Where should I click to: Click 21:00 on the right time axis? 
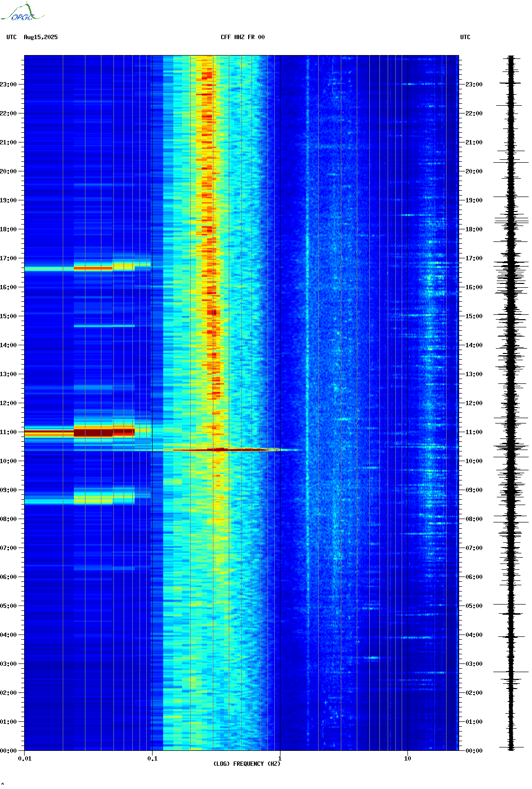(x=474, y=142)
